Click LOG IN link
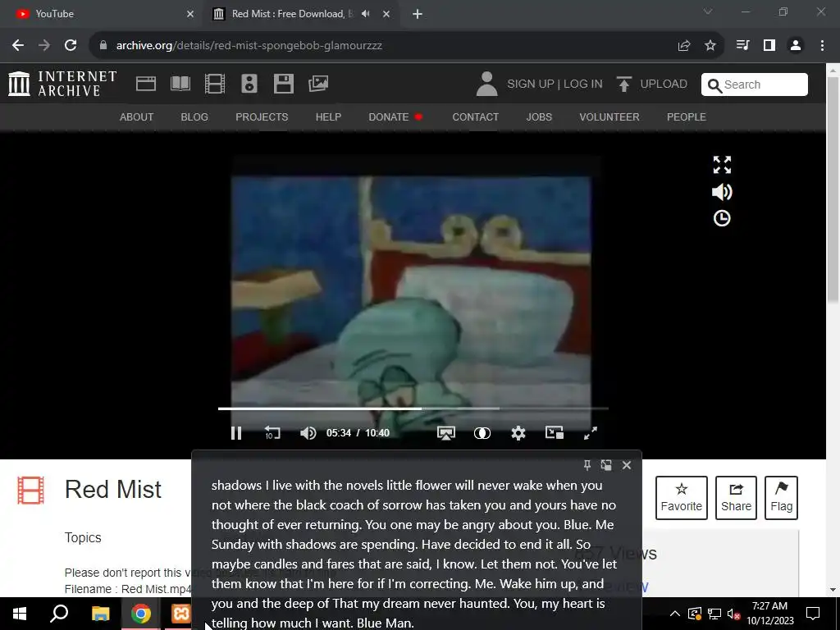Viewport: 840px width, 630px height. (583, 84)
